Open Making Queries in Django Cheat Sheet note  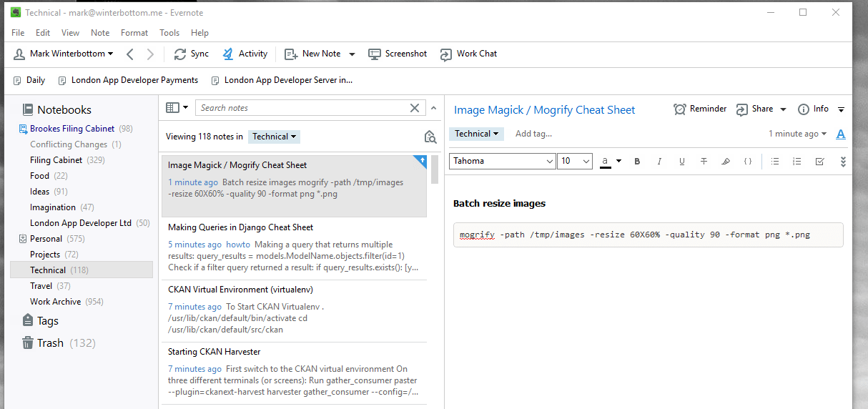click(294, 250)
